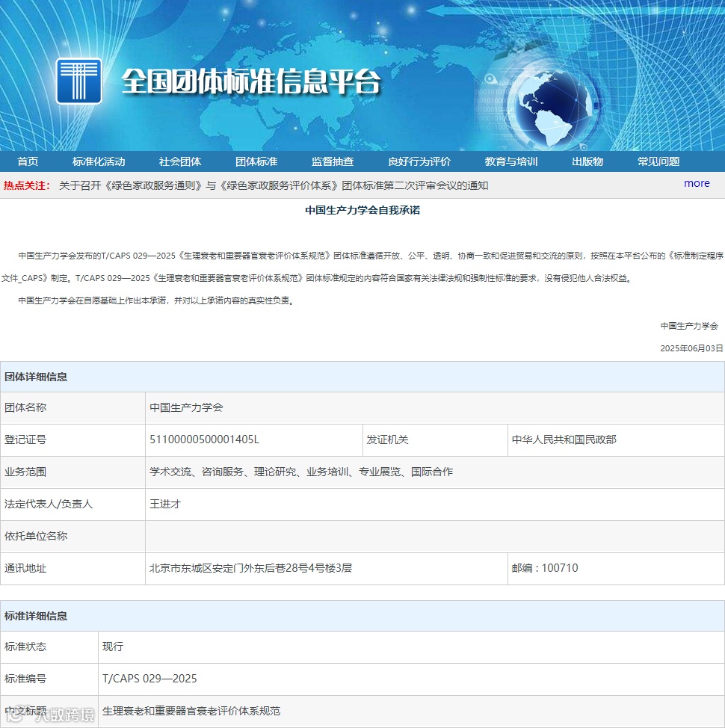Screen dimensions: 725x728
Task: Click the postal code cell 邮编：100710
Action: 616,568
